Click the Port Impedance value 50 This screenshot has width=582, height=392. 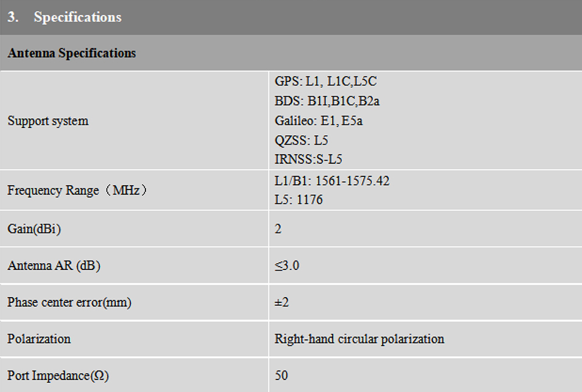click(281, 375)
